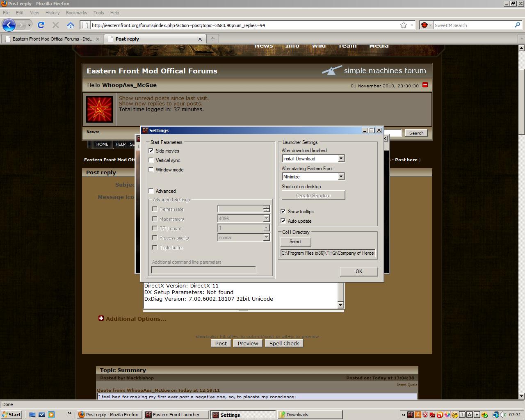Collapse the forum header with red minus
Image resolution: width=525 pixels, height=420 pixels.
click(425, 85)
